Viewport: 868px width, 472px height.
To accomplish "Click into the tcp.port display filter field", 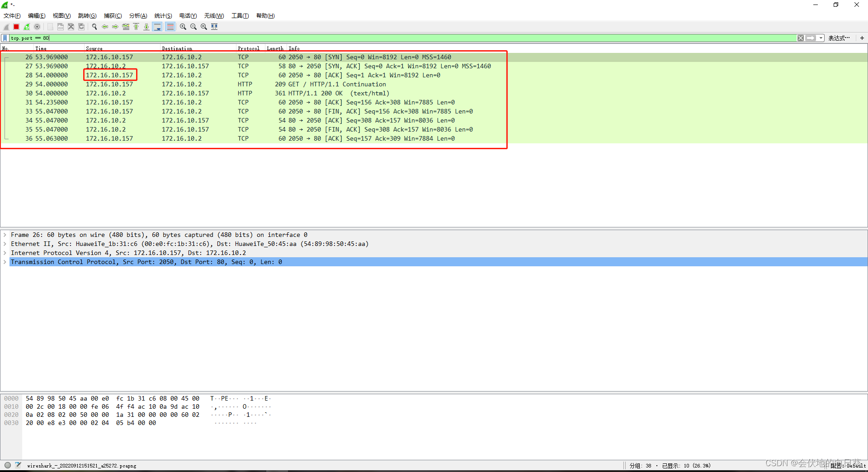I will (402, 38).
